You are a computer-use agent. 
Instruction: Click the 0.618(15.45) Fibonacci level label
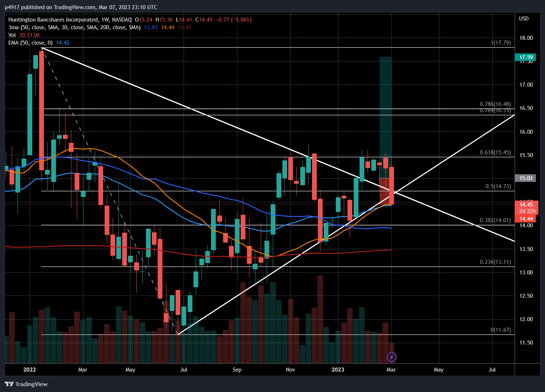click(x=495, y=152)
